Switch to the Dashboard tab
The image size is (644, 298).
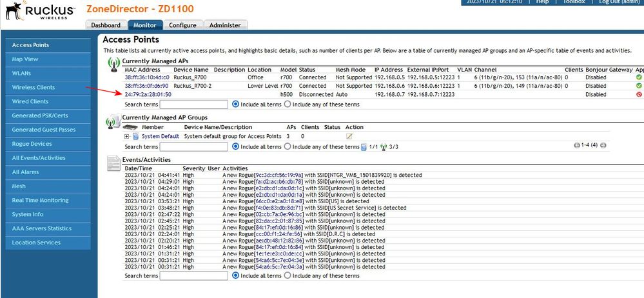coord(106,25)
